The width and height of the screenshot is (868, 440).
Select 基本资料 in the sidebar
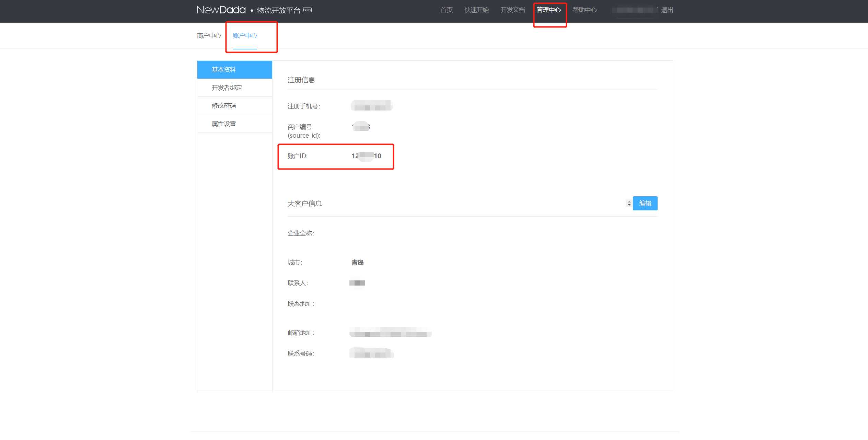(x=235, y=70)
